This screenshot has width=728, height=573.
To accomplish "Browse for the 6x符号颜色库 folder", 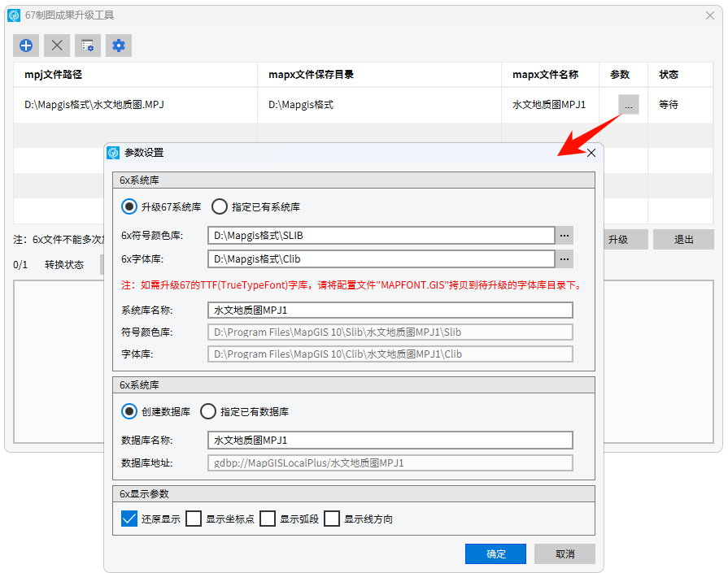I will (565, 236).
